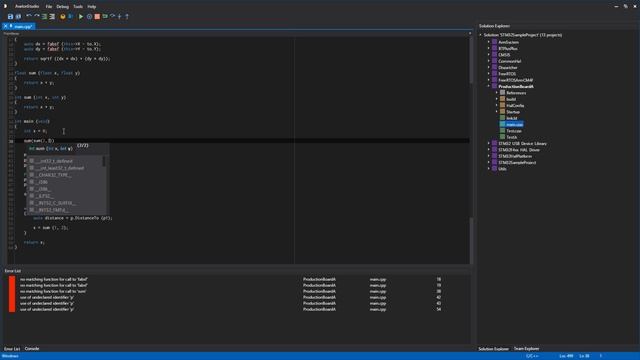Select the BitPatches project in Solution Explorer
The image size is (640, 360).
508,49
